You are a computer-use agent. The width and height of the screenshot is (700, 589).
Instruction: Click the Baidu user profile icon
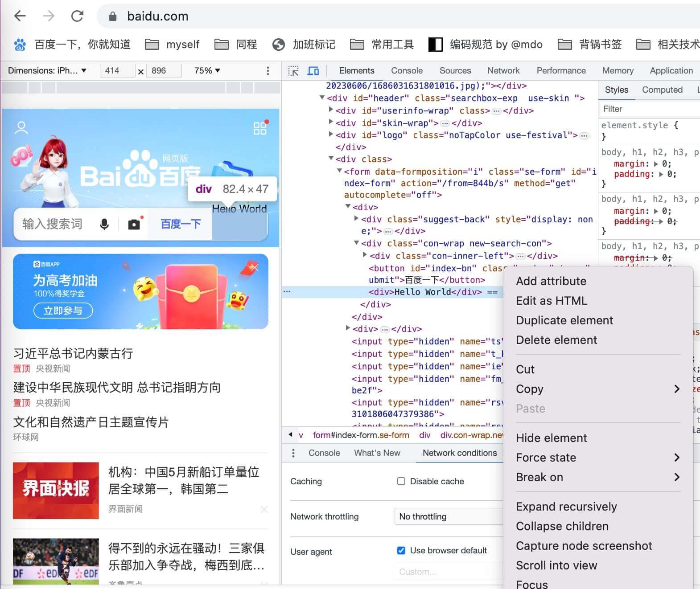coord(21,128)
